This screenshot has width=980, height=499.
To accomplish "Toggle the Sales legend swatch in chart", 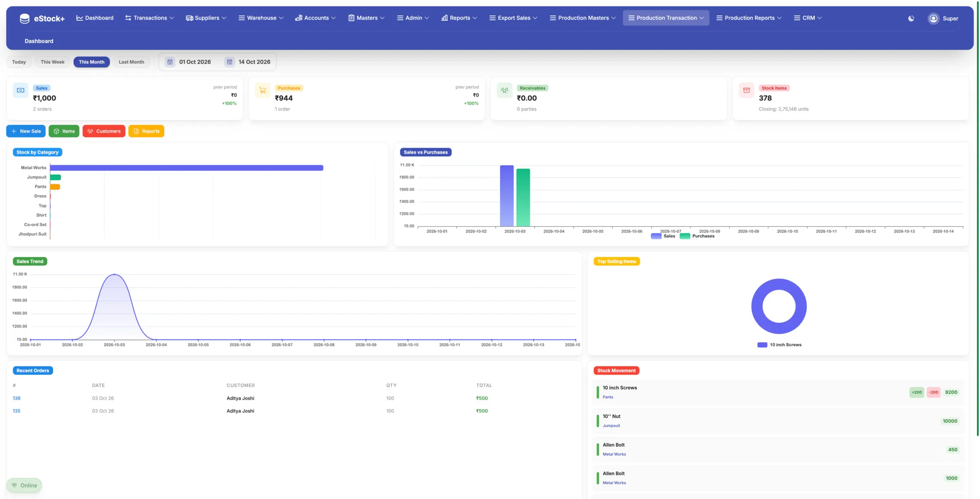I will point(656,236).
